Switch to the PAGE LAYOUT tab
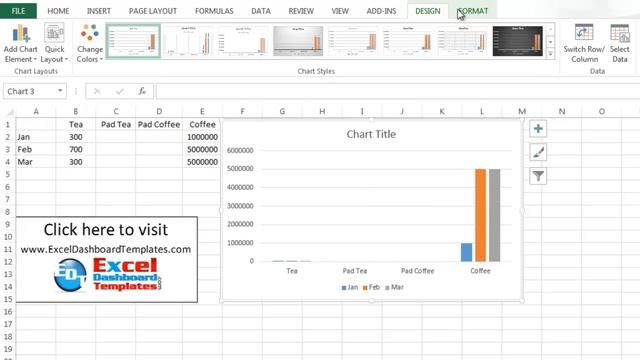640x360 pixels. point(153,11)
